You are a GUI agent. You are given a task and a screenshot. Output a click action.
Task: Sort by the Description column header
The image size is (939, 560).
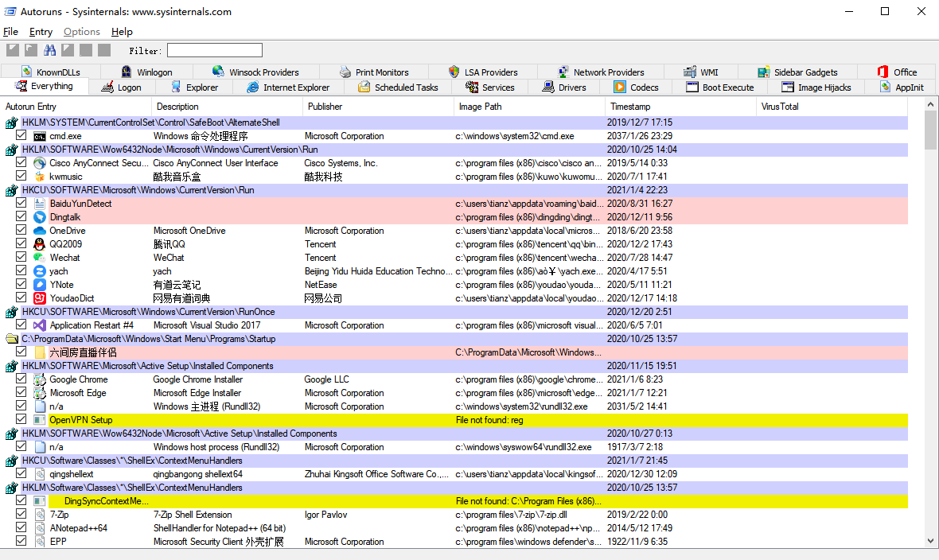click(228, 107)
